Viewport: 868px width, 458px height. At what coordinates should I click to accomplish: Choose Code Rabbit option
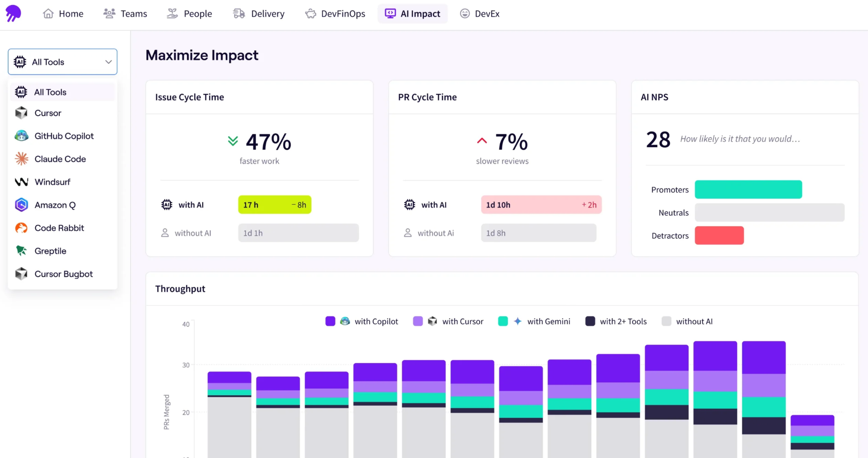point(62,228)
